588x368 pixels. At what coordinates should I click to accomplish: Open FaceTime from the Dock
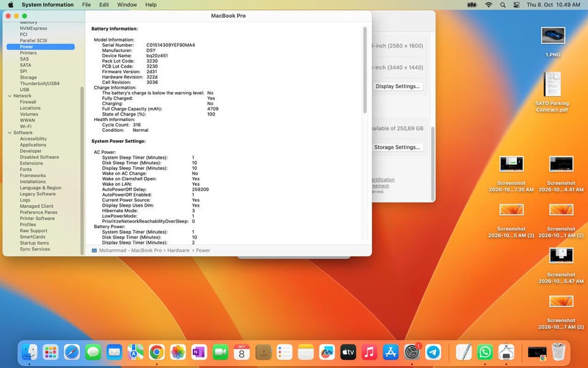coord(221,352)
